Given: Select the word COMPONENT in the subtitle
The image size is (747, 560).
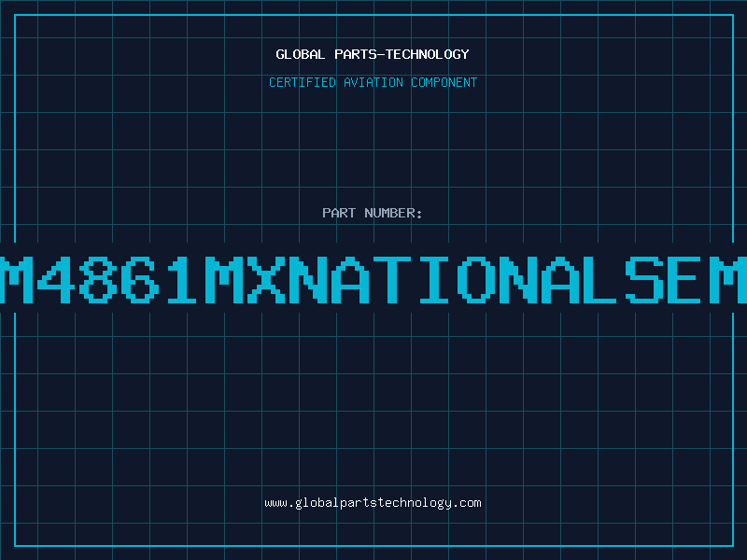Looking at the screenshot, I should click(444, 82).
